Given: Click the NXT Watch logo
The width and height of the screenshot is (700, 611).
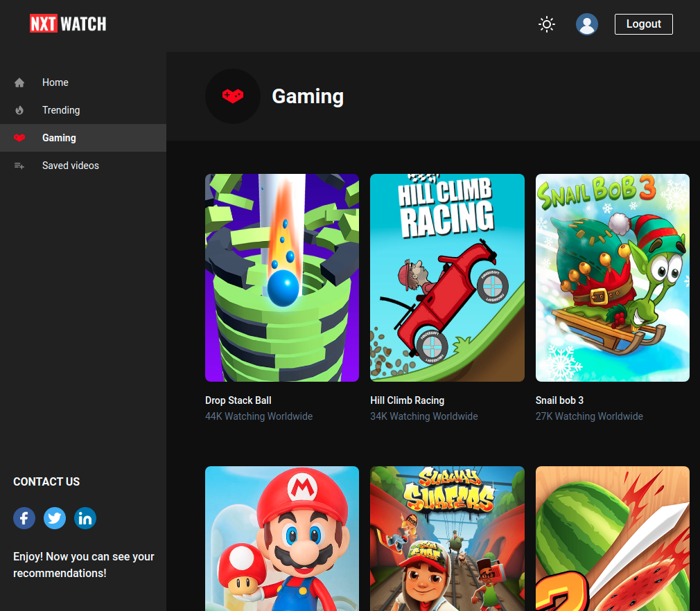Looking at the screenshot, I should pos(68,24).
